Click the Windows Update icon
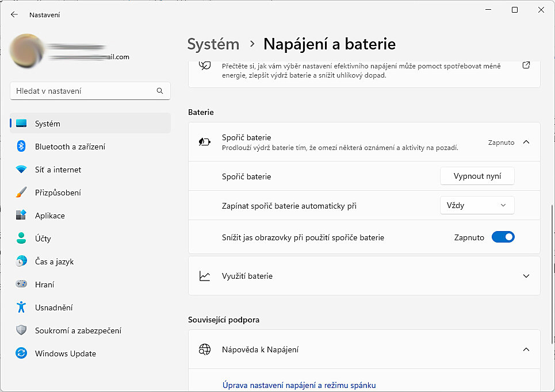The image size is (555, 392). click(21, 353)
